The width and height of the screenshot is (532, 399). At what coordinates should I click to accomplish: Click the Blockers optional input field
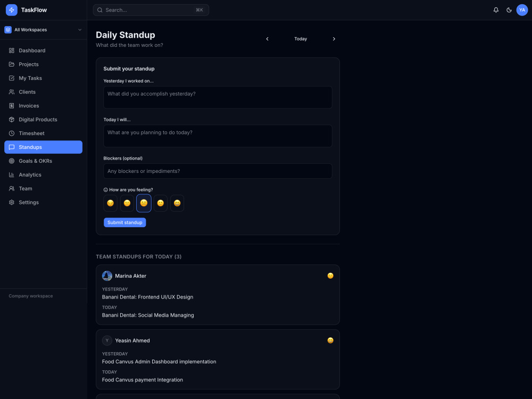click(218, 171)
